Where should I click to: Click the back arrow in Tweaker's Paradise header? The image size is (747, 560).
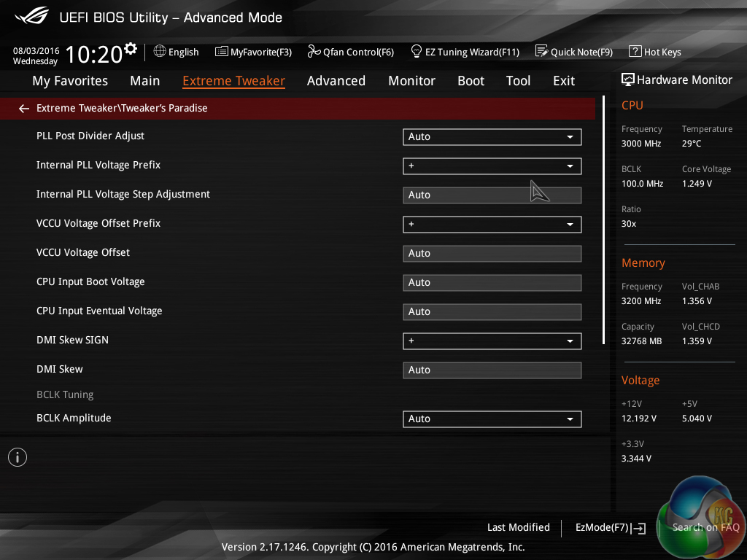[24, 109]
